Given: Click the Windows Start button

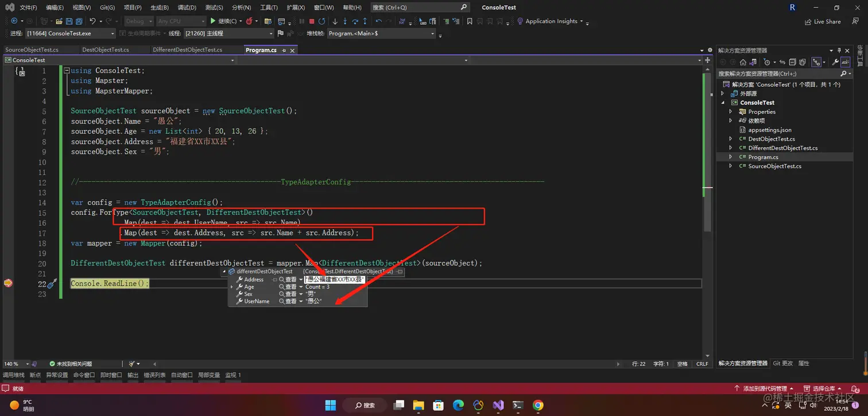Looking at the screenshot, I should (331, 405).
